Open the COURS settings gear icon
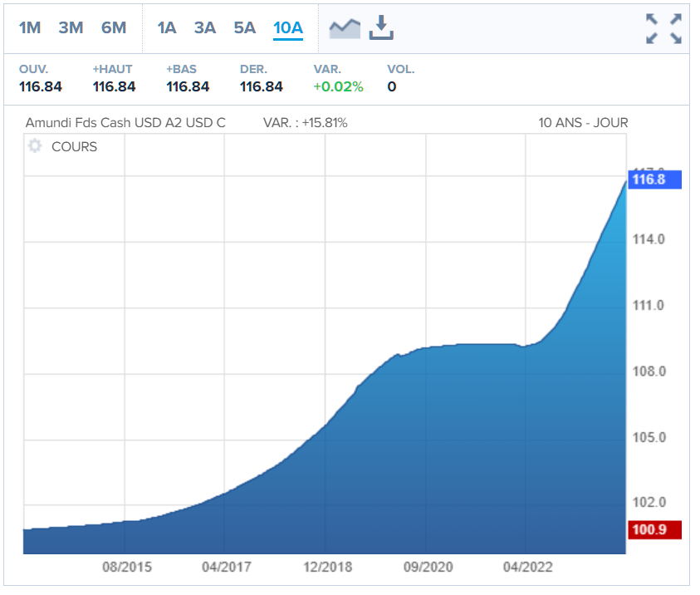The width and height of the screenshot is (700, 595). (35, 146)
